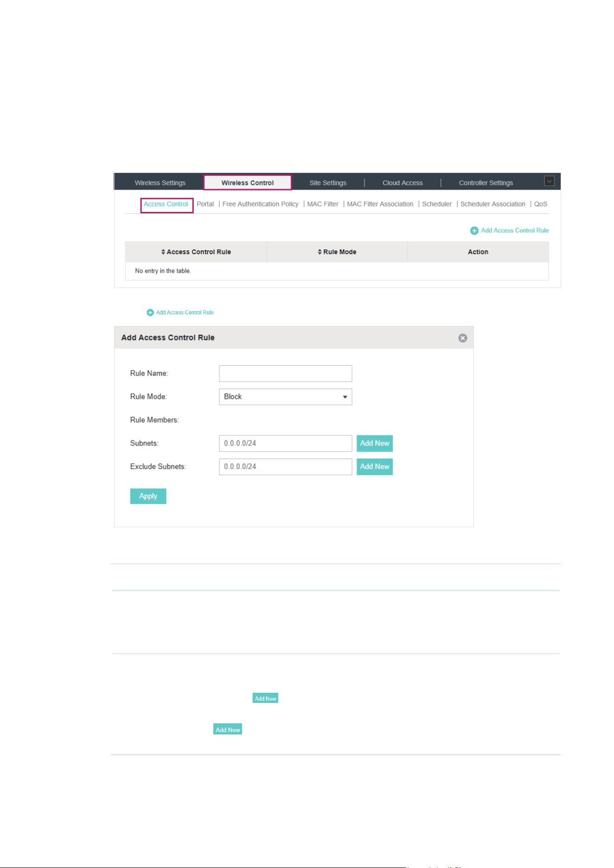The image size is (614, 868).
Task: Select the Wireless Control tab
Action: tap(248, 183)
